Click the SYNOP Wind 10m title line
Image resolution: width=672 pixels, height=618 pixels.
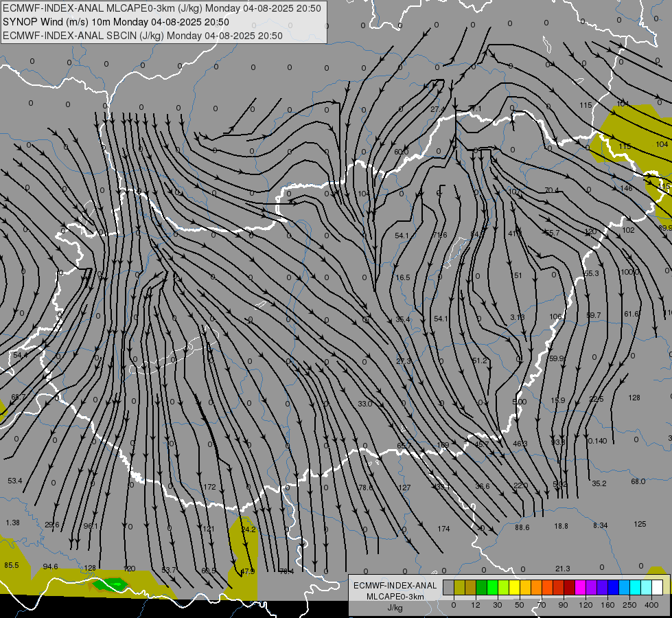[x=116, y=22]
